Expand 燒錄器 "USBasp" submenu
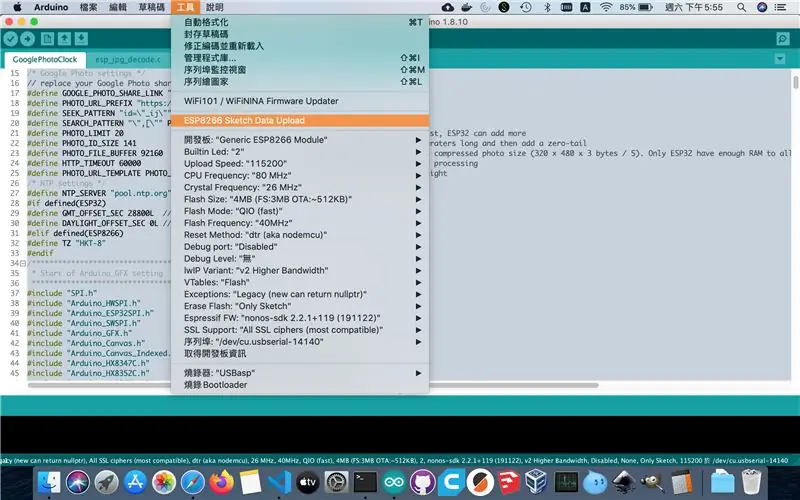The height and width of the screenshot is (500, 800). pyautogui.click(x=300, y=373)
